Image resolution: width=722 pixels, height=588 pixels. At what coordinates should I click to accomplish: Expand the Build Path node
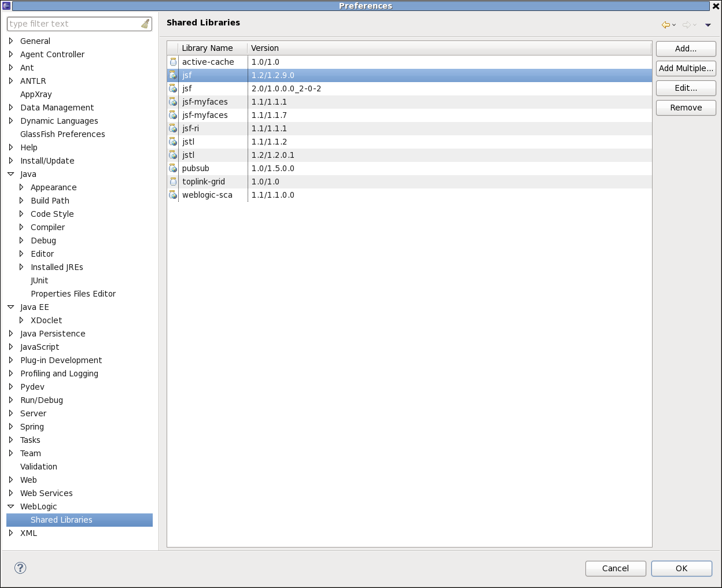21,201
